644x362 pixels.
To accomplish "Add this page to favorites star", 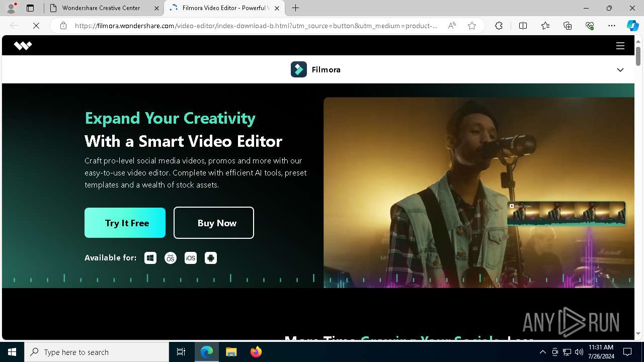I will click(x=472, y=26).
